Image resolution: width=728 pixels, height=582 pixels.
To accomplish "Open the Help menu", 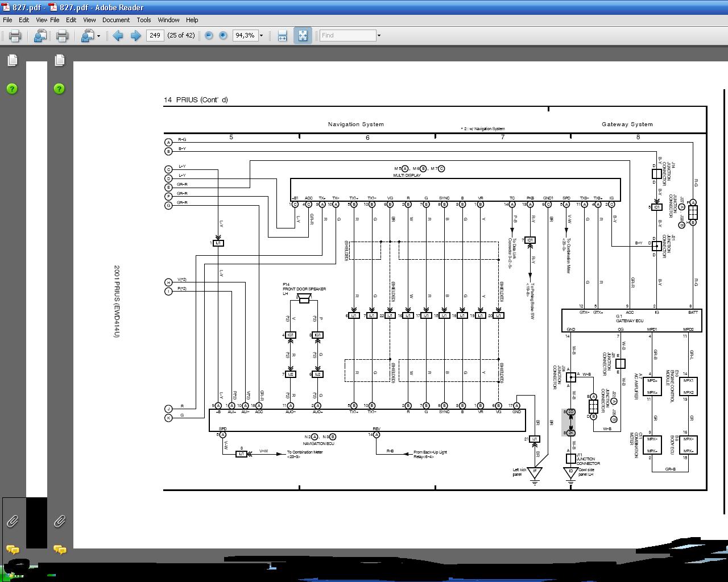I will 192,19.
